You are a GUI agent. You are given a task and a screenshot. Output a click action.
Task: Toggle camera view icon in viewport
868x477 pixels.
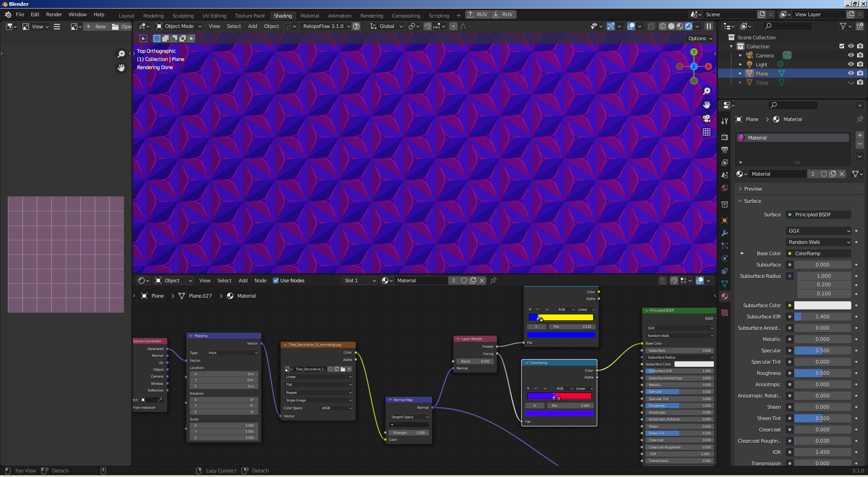coord(707,118)
